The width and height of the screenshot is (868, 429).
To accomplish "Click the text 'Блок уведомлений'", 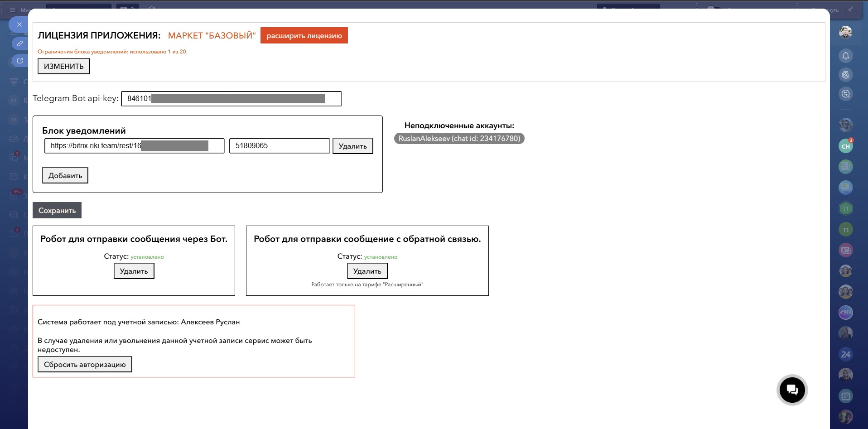I will 84,130.
